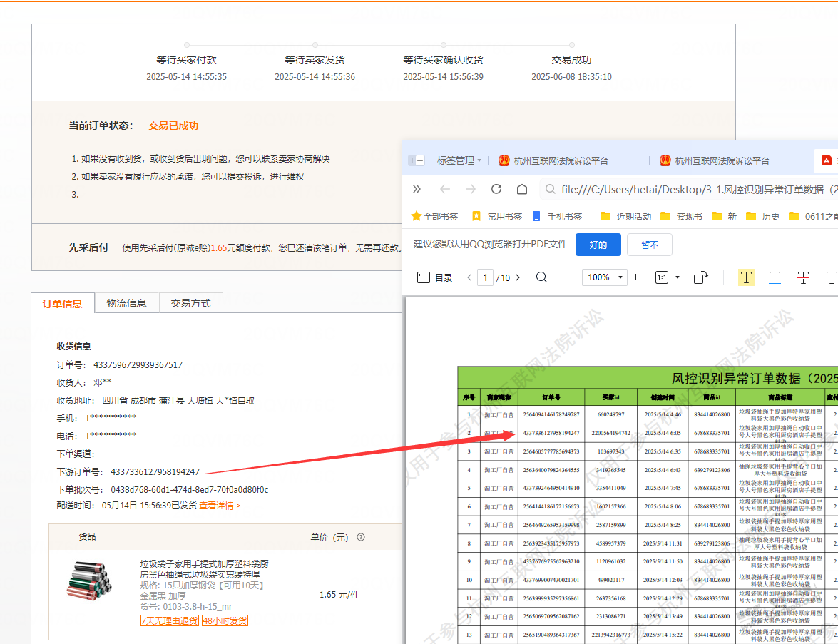Click the PDF page number field
Screen dimensions: 838x644
486,277
